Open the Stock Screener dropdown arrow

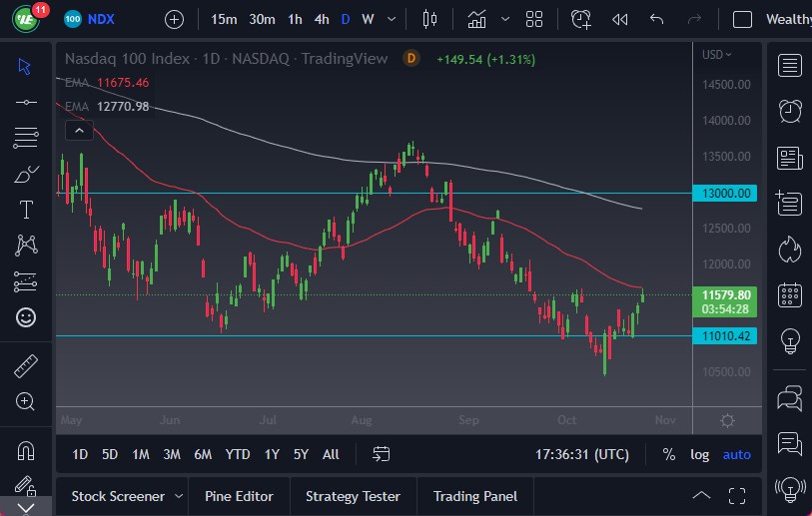point(179,496)
